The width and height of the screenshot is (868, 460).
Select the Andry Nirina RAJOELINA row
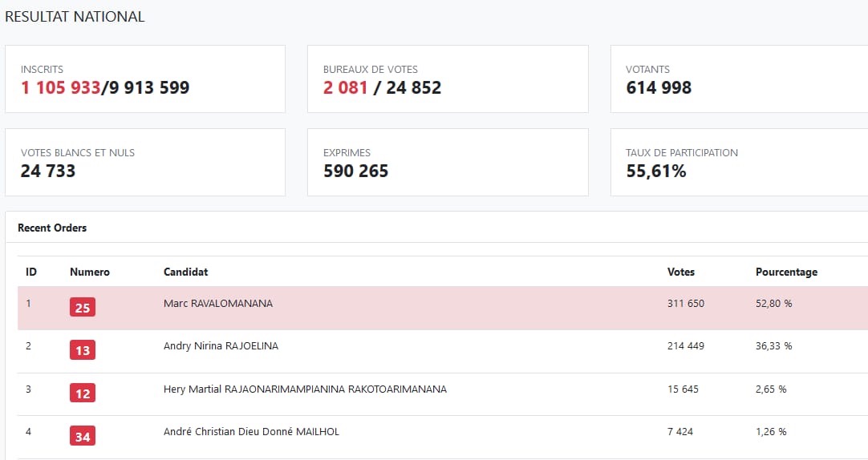click(443, 351)
